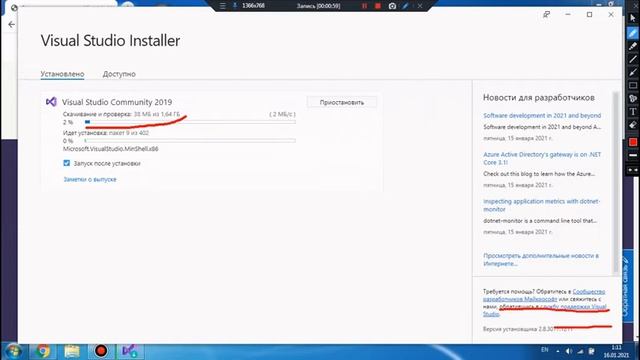Open the red color swatch
This screenshot has height=360, width=640.
pos(633,142)
